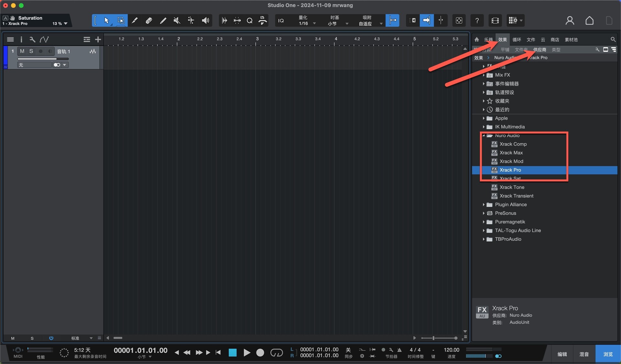The height and width of the screenshot is (364, 621).
Task: Click the help question mark icon
Action: pos(477,21)
